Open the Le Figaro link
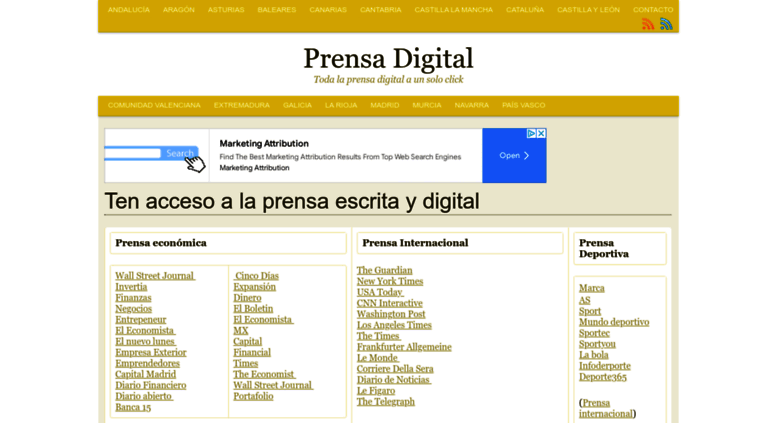777x423 pixels. coord(376,390)
